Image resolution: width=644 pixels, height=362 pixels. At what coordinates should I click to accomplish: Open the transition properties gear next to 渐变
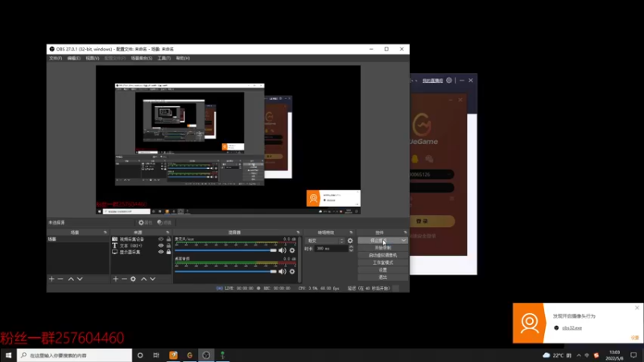(350, 241)
